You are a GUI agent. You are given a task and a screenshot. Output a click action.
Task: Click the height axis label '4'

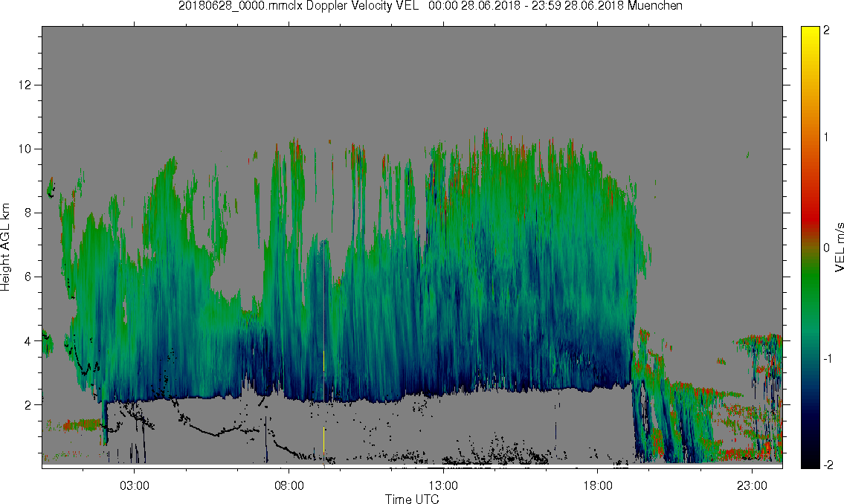pyautogui.click(x=28, y=341)
